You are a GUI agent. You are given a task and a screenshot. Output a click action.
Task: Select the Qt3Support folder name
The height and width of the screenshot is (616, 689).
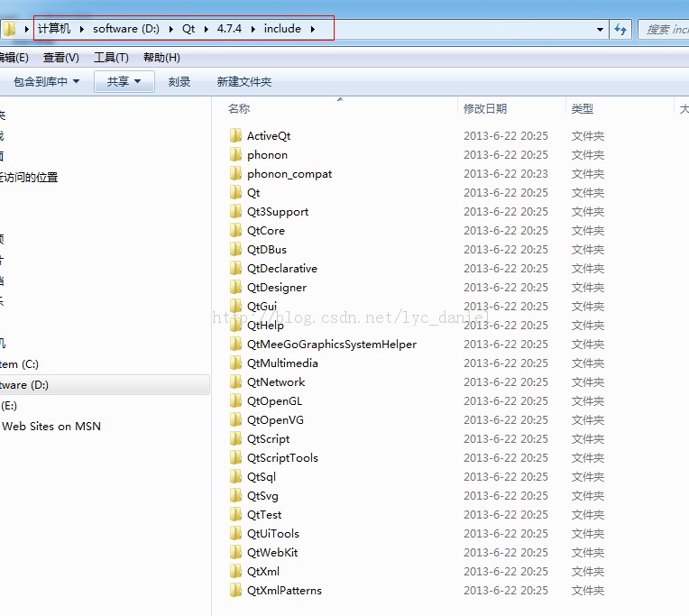point(278,211)
